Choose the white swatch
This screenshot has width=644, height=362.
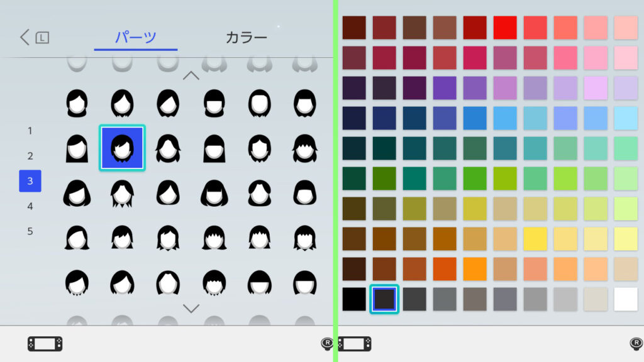pos(626,299)
